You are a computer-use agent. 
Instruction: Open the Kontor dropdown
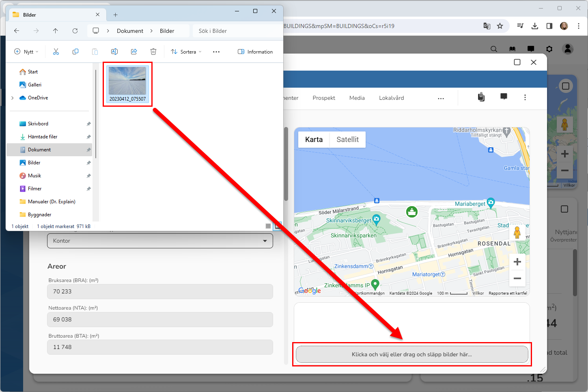click(160, 241)
